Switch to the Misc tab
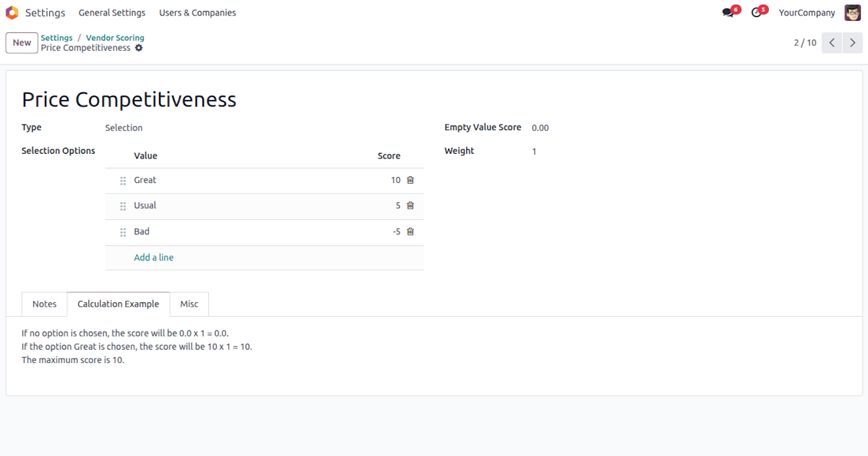The width and height of the screenshot is (868, 456). coord(189,304)
